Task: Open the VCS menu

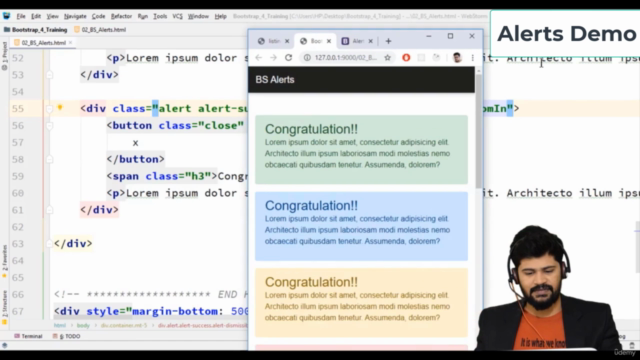Action: [177, 16]
